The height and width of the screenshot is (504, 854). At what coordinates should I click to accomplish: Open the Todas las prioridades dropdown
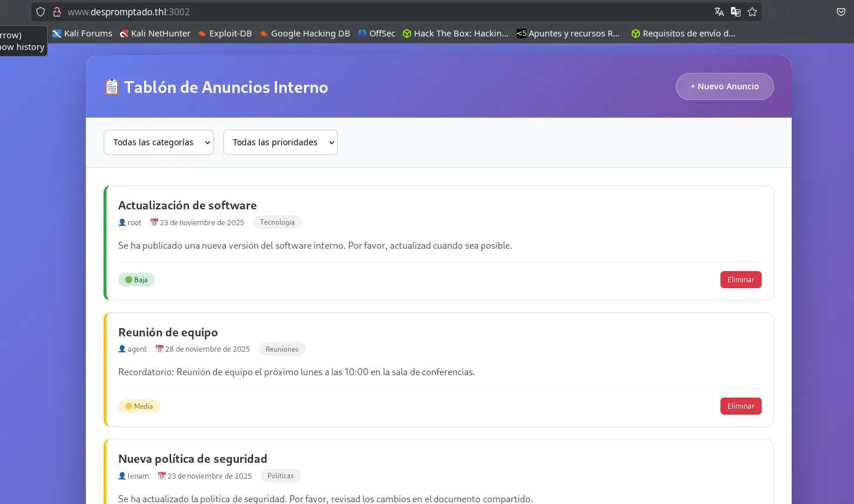280,142
